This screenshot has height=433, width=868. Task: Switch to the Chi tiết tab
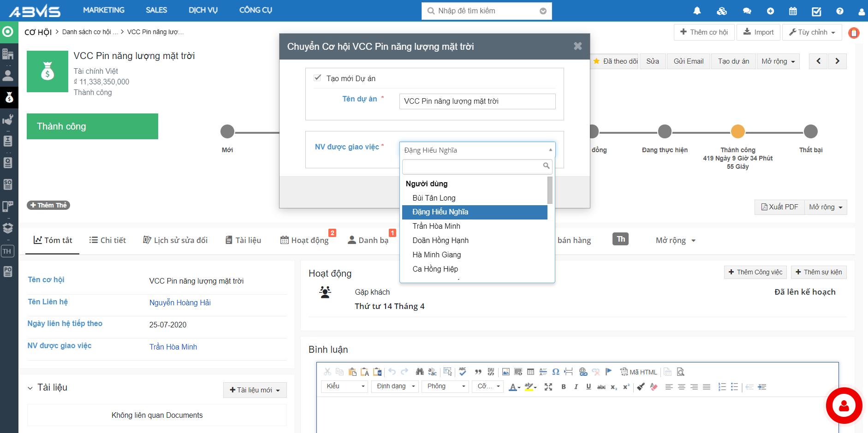point(107,240)
